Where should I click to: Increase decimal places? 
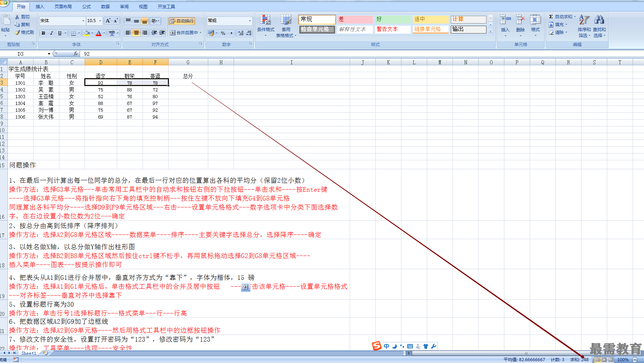241,33
